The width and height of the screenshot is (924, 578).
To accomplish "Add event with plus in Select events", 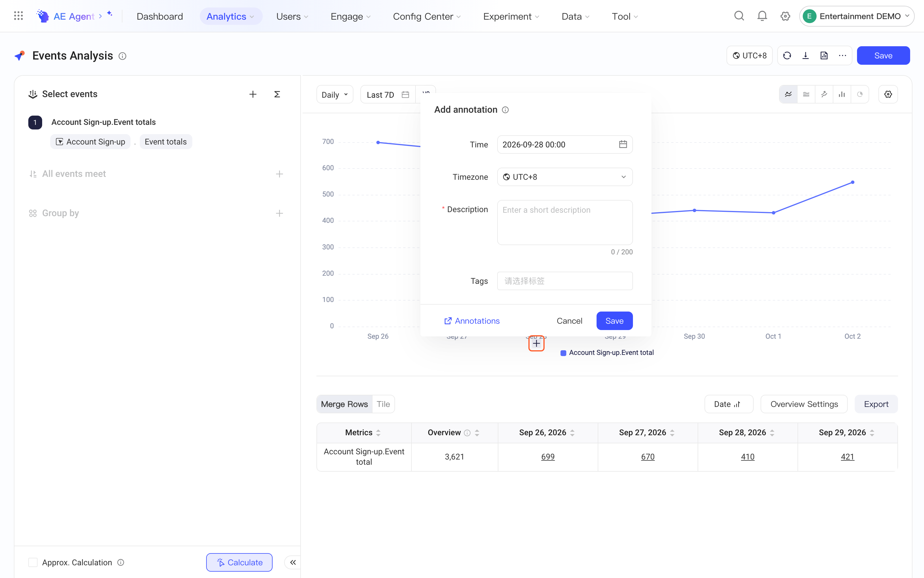I will coord(253,94).
